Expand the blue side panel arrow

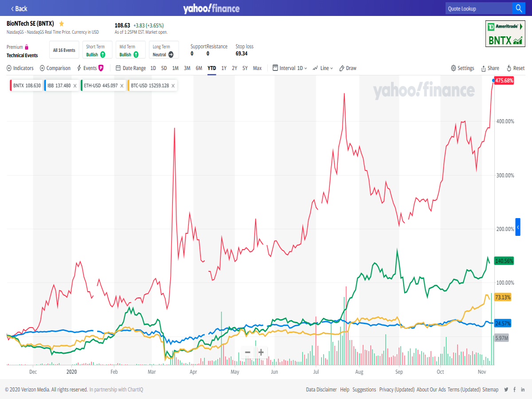pos(518,227)
